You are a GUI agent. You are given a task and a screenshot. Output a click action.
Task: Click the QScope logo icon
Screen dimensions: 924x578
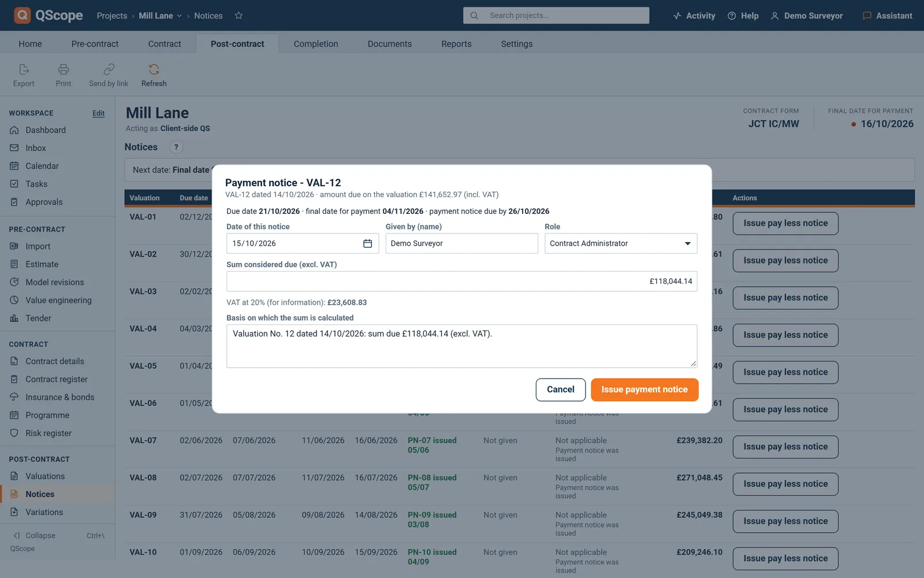(x=22, y=15)
